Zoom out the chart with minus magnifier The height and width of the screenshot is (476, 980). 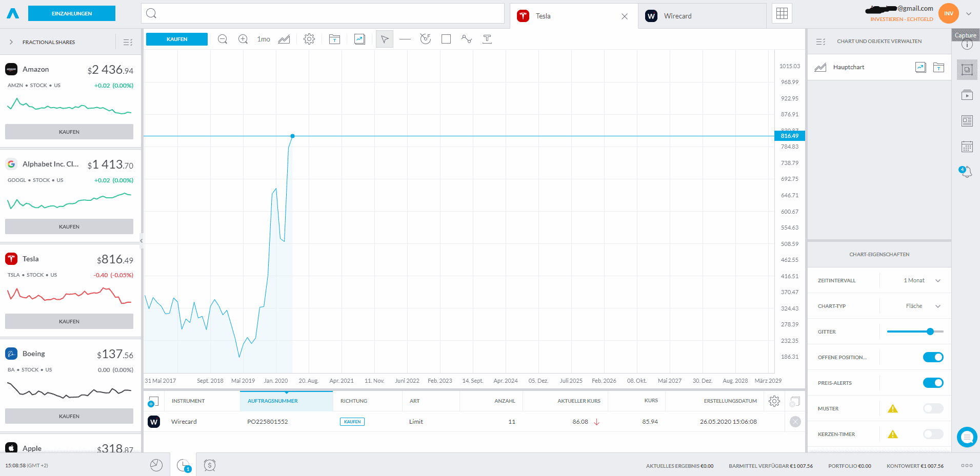(x=223, y=39)
